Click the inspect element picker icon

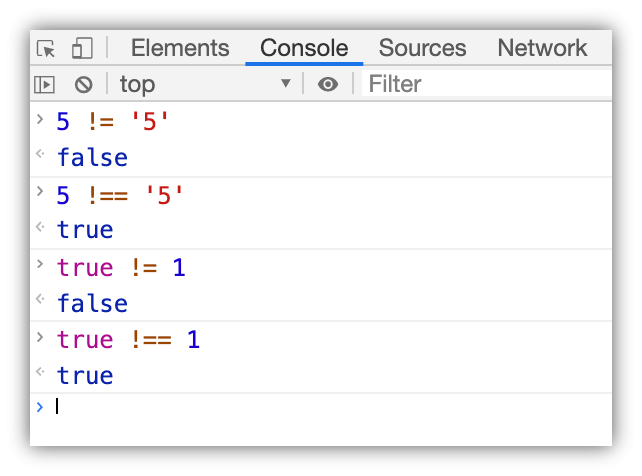pos(47,48)
